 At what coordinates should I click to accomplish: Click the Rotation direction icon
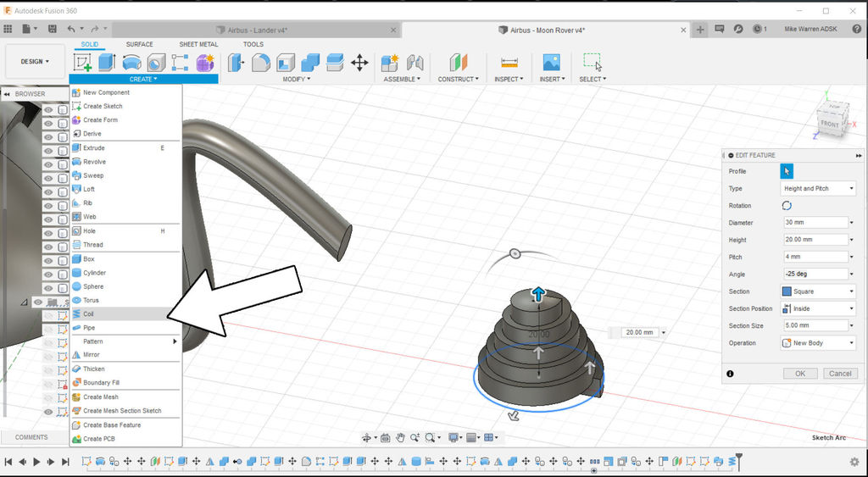(787, 206)
